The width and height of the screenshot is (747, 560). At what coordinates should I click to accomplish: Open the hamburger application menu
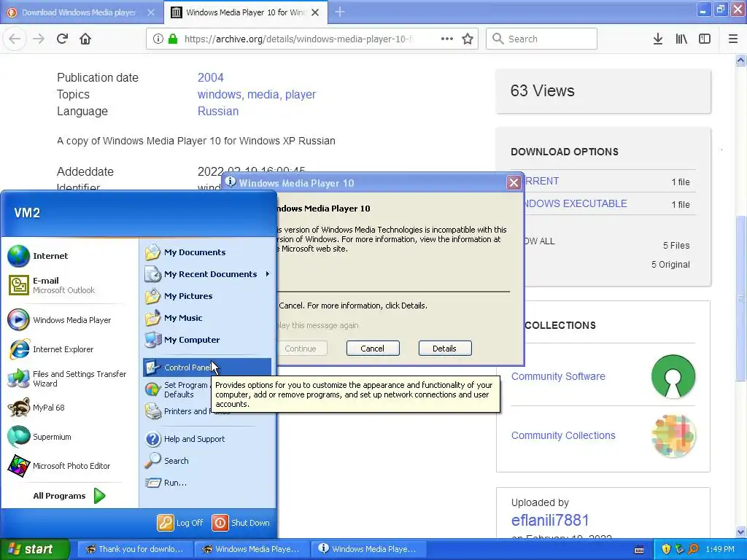(733, 39)
